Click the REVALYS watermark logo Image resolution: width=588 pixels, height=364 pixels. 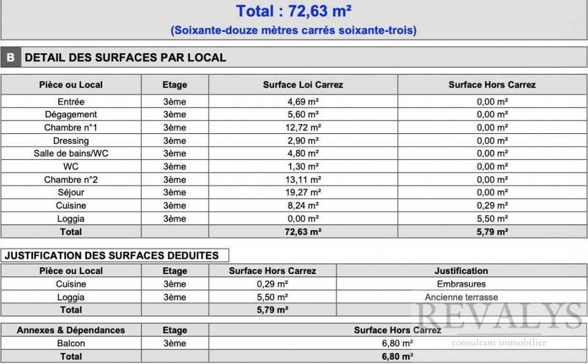pyautogui.click(x=500, y=318)
